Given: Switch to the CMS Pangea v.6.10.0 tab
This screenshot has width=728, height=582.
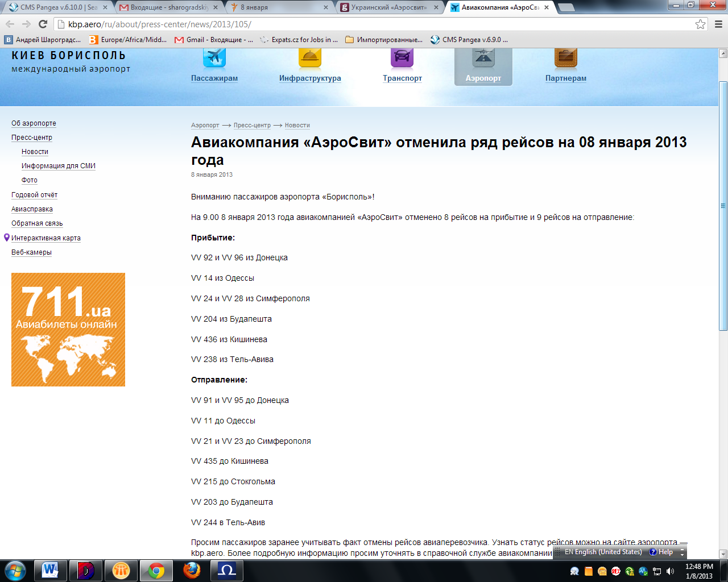Looking at the screenshot, I should coord(57,7).
